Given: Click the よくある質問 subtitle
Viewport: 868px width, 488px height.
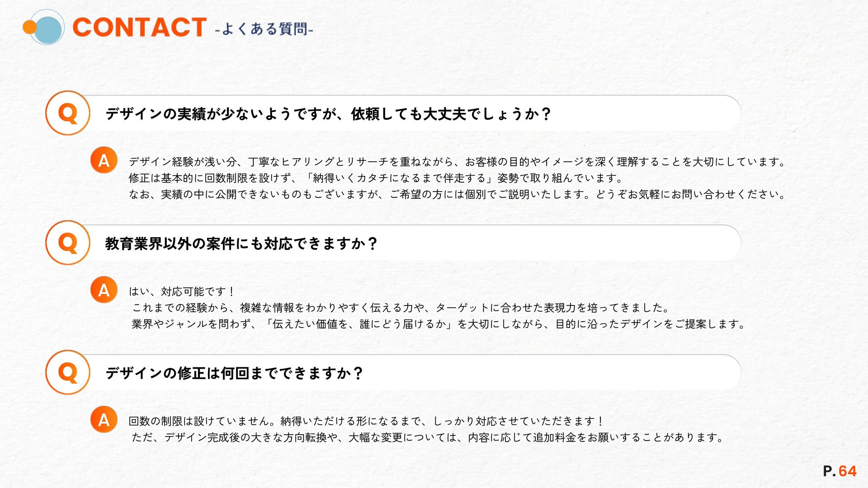Looking at the screenshot, I should click(264, 29).
